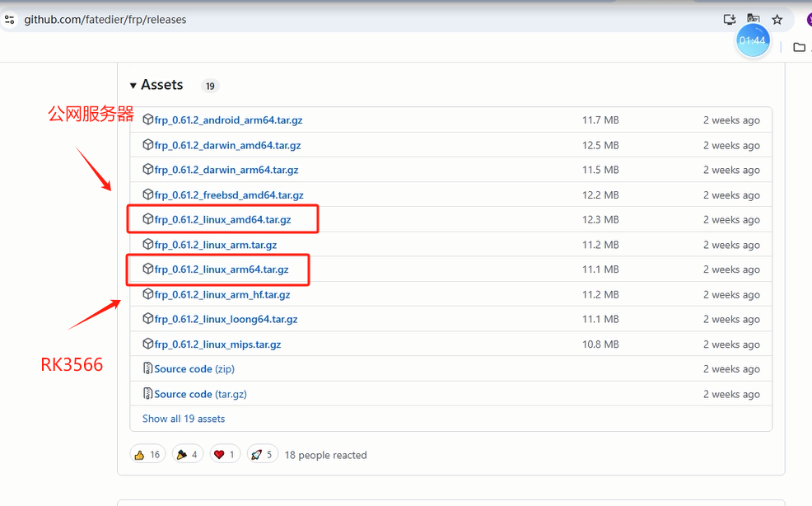Click 12.5 MB size of darwin_amd64 asset

coord(600,145)
